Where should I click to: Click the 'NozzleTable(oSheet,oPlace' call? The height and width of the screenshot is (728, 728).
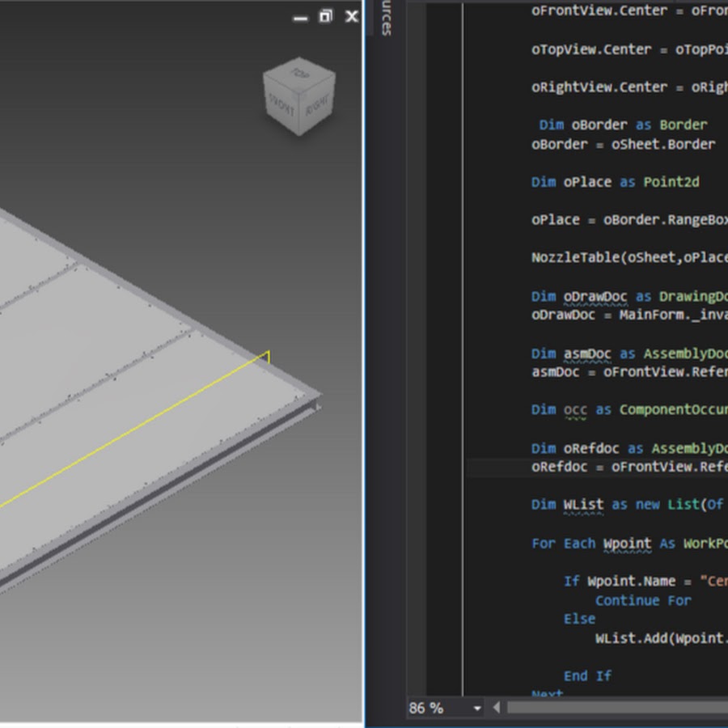(629, 257)
